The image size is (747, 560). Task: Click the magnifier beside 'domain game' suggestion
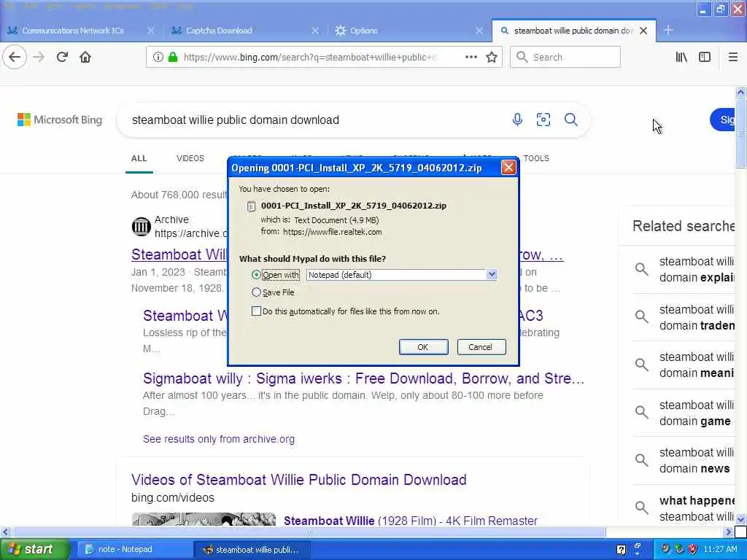click(x=642, y=413)
